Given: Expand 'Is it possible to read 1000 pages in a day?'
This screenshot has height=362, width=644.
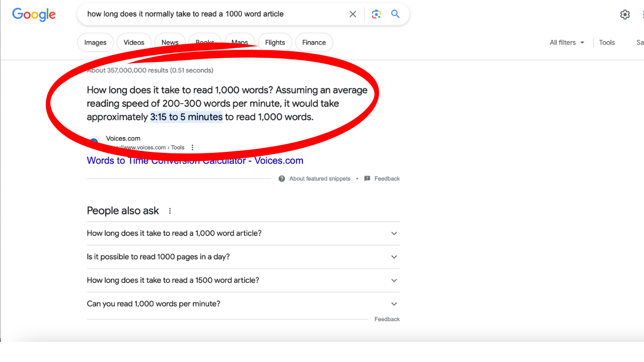Looking at the screenshot, I should pos(244,257).
